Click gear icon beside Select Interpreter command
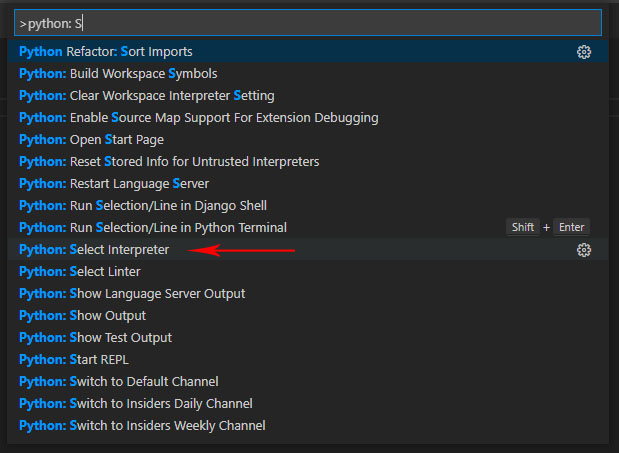Viewport: 619px width, 453px height. tap(584, 250)
